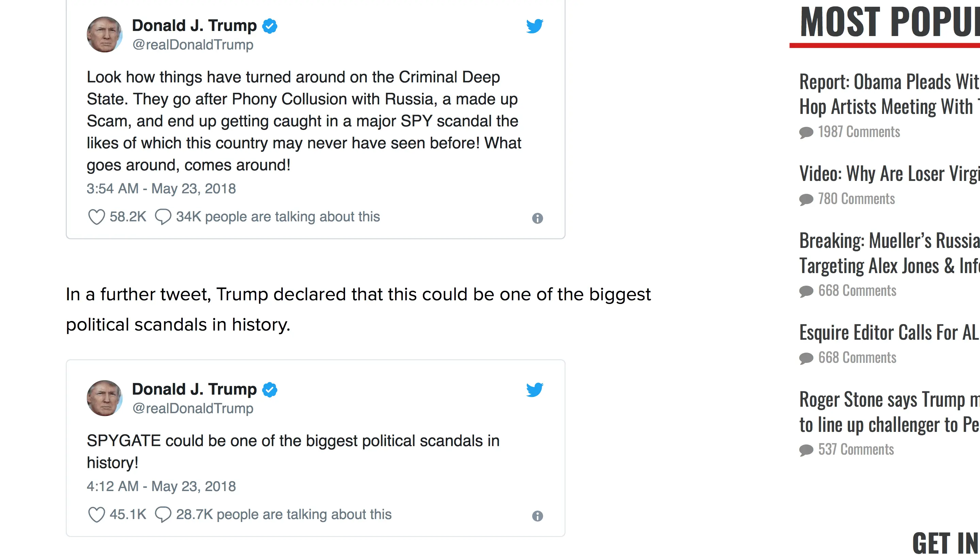Open 4:12 AM - May 23, 2018 timestamp
The width and height of the screenshot is (980, 555).
point(161,486)
